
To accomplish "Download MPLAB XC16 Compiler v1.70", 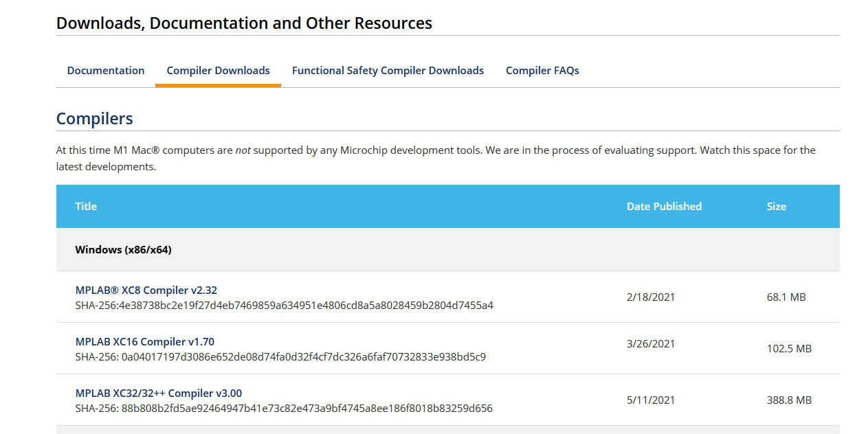I will 145,342.
